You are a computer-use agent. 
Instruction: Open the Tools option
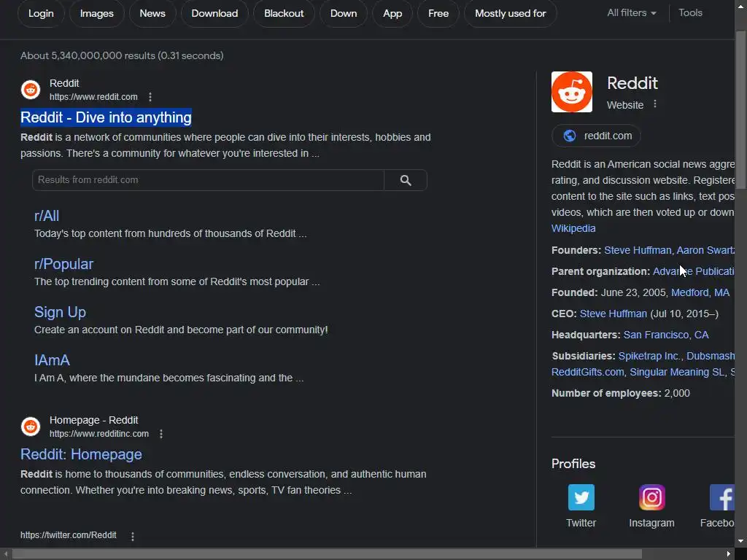point(690,13)
